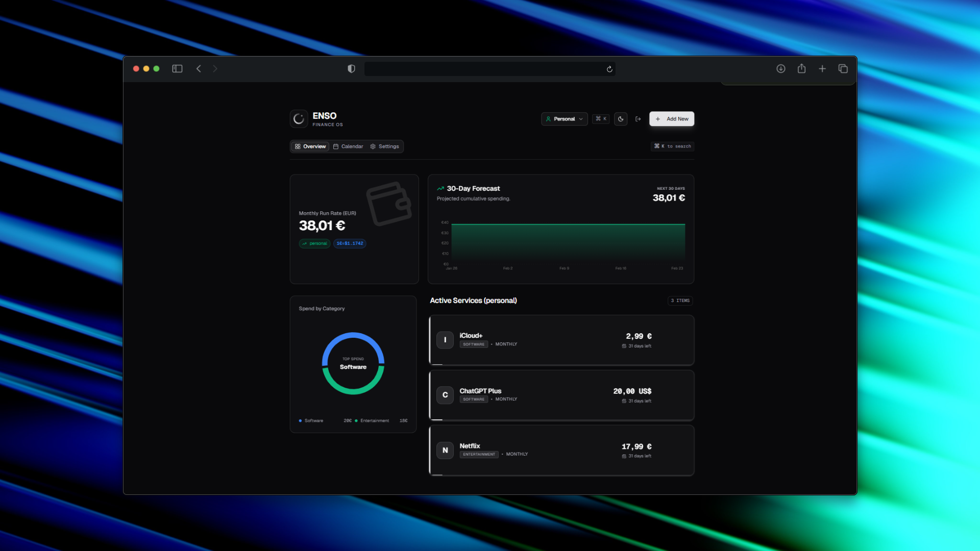The width and height of the screenshot is (980, 551).
Task: Click the logout icon next to moon toggle
Action: (x=639, y=119)
